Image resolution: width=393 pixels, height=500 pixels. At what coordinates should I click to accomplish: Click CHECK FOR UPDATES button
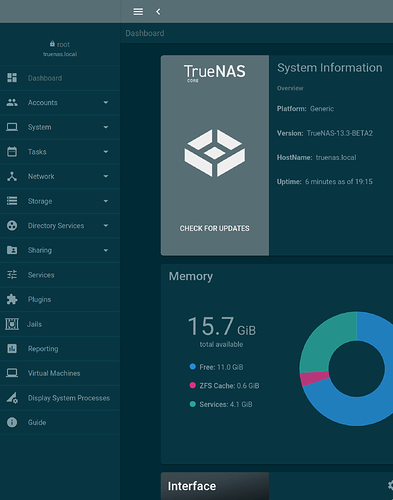tap(215, 228)
